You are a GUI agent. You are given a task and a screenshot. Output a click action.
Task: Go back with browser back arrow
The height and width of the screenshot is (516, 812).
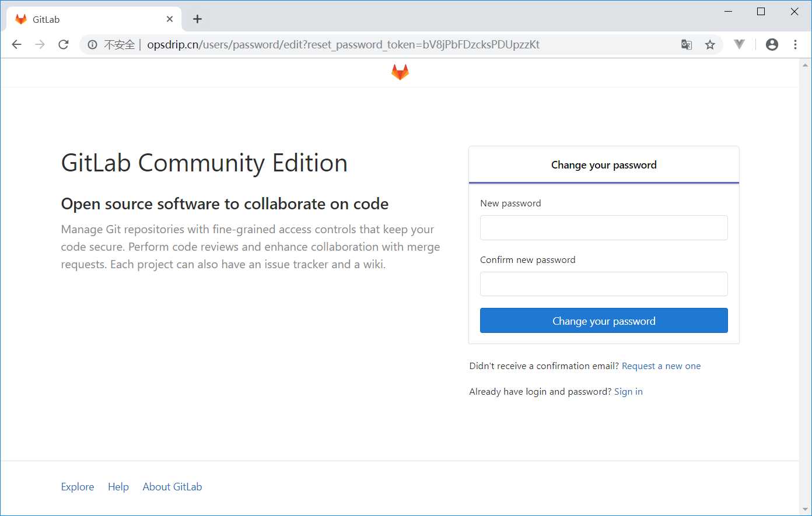(16, 44)
